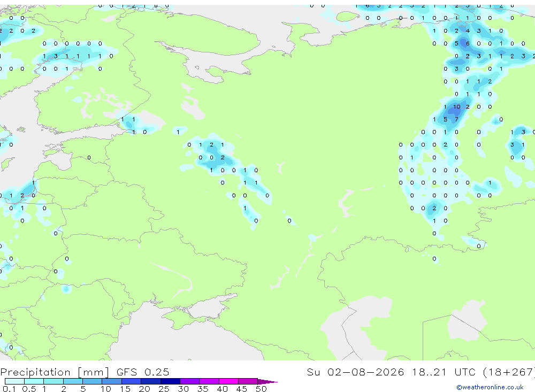Viewport: 535px width, 392px height.
Task: Click the legend scale label 20
Action: click(144, 389)
